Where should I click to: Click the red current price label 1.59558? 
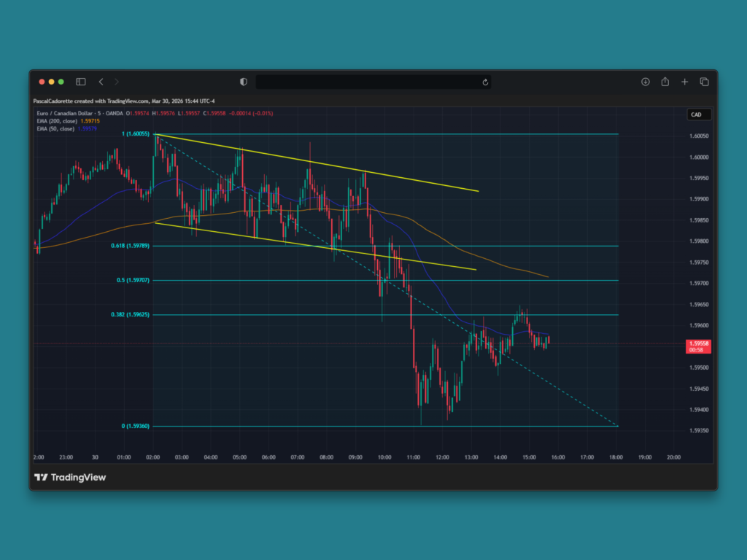697,346
